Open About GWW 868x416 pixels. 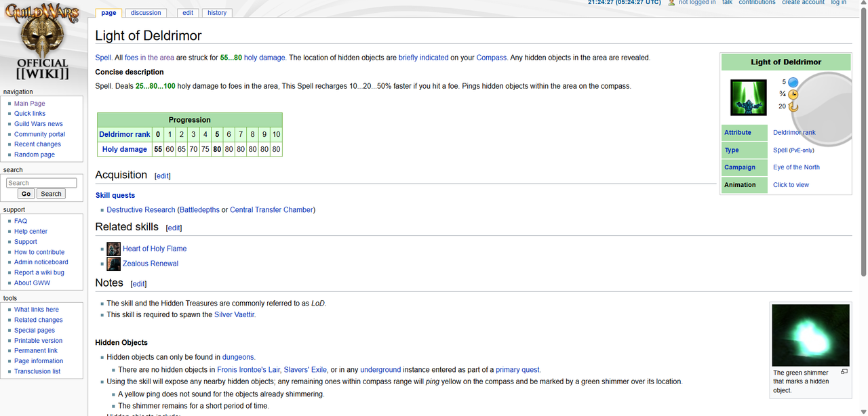pos(33,283)
